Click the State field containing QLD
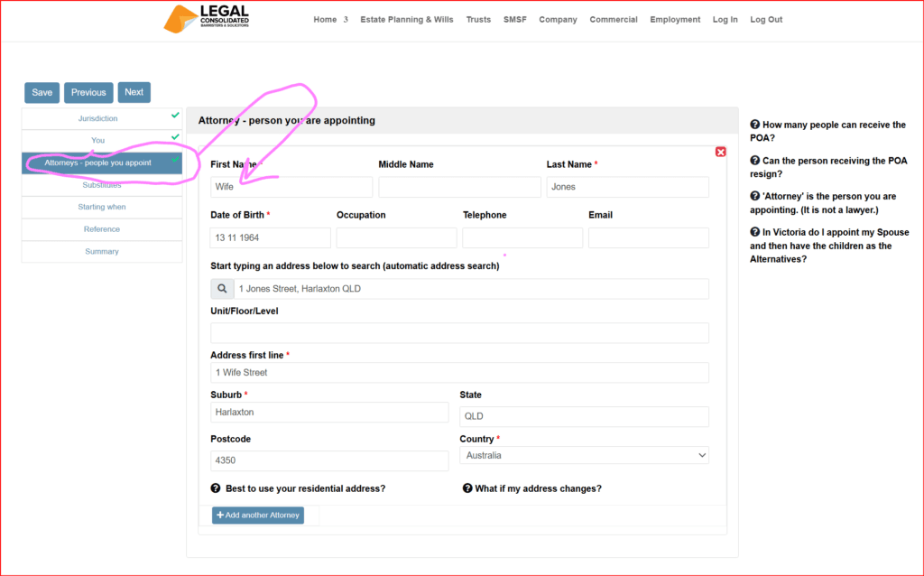924x576 pixels. click(584, 416)
